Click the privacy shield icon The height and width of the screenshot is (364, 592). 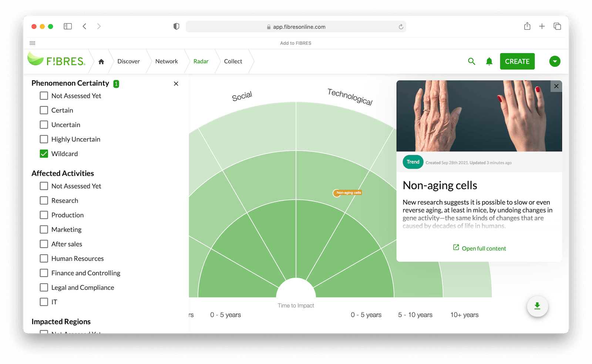[176, 26]
